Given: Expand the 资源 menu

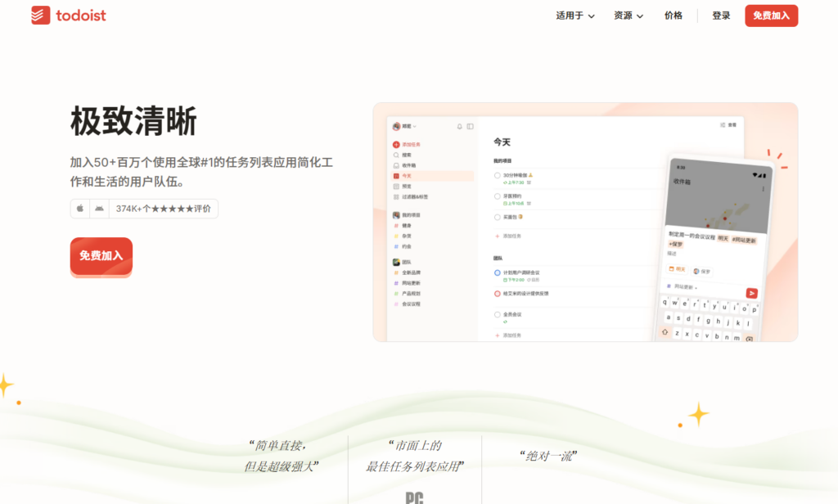Looking at the screenshot, I should point(624,16).
